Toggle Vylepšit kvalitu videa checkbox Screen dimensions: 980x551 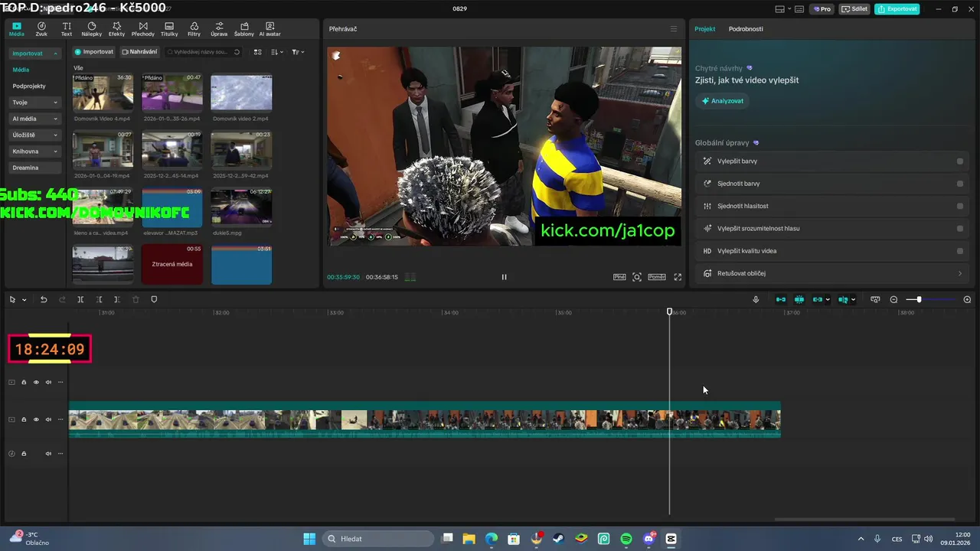click(960, 251)
